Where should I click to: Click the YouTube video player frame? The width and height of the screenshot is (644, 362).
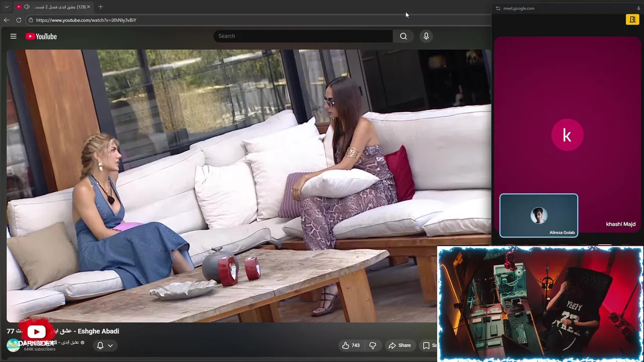click(x=249, y=186)
